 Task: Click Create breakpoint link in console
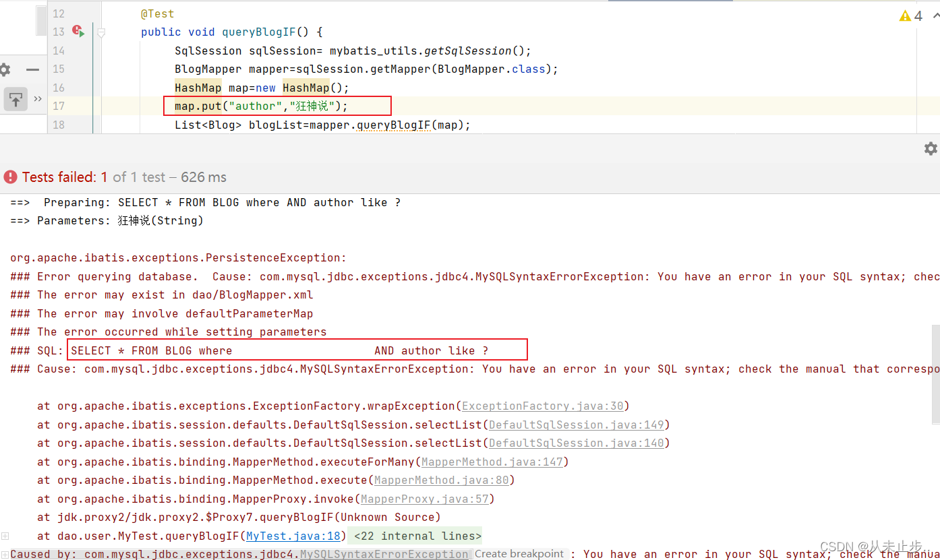[519, 554]
